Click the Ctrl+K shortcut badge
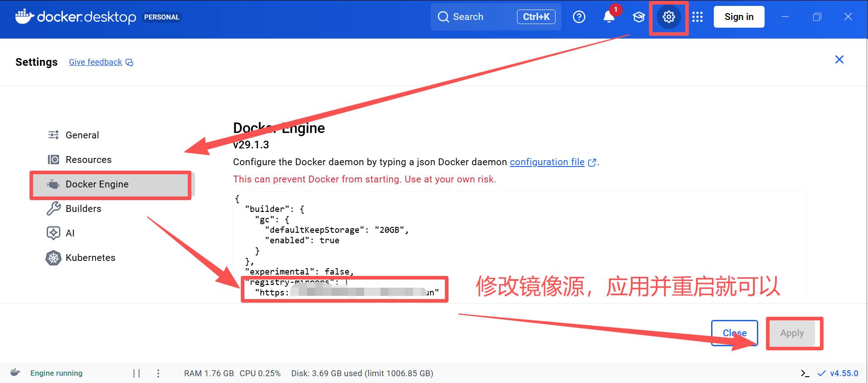 (x=536, y=17)
